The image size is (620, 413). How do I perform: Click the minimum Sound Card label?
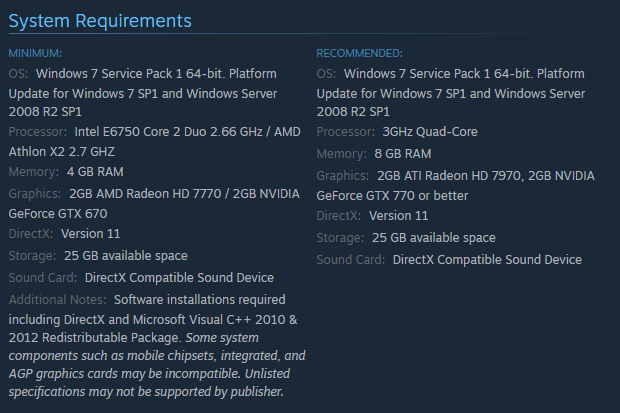click(x=41, y=277)
